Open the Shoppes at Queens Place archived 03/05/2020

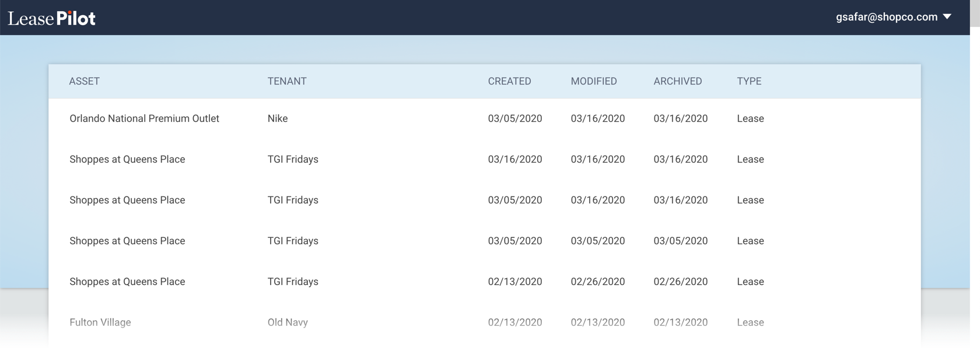[127, 241]
